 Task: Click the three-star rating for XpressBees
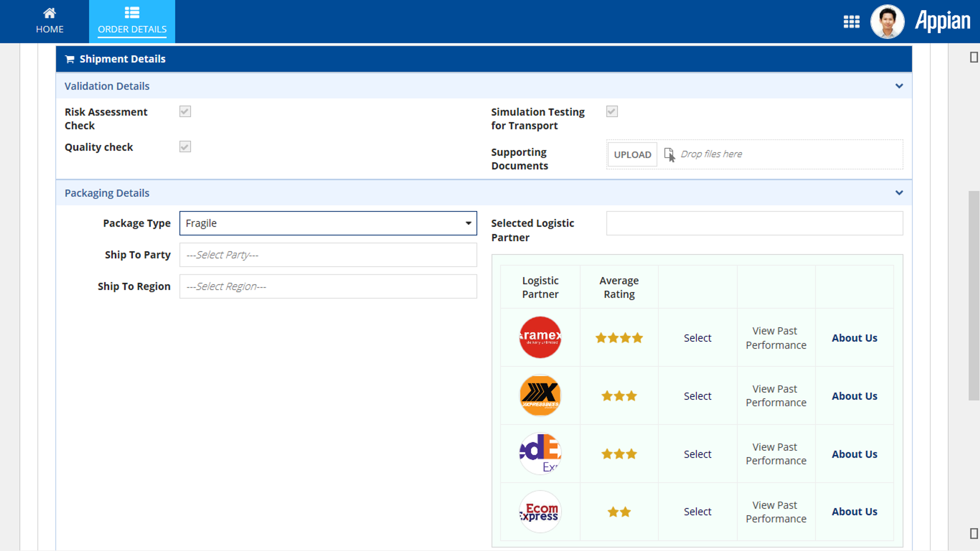tap(619, 396)
